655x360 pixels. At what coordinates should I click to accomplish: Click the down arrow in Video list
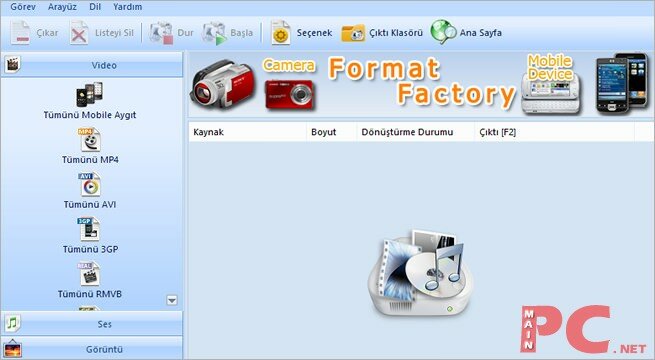[172, 300]
